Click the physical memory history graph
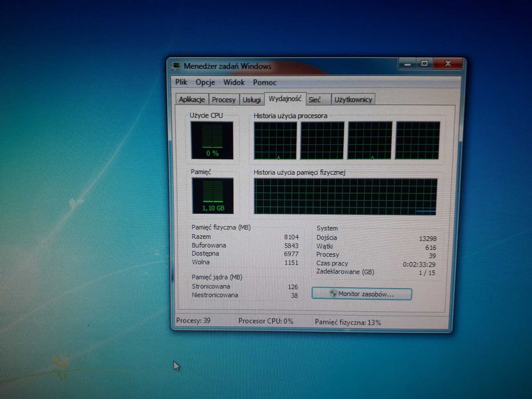This screenshot has height=399, width=532. 346,197
